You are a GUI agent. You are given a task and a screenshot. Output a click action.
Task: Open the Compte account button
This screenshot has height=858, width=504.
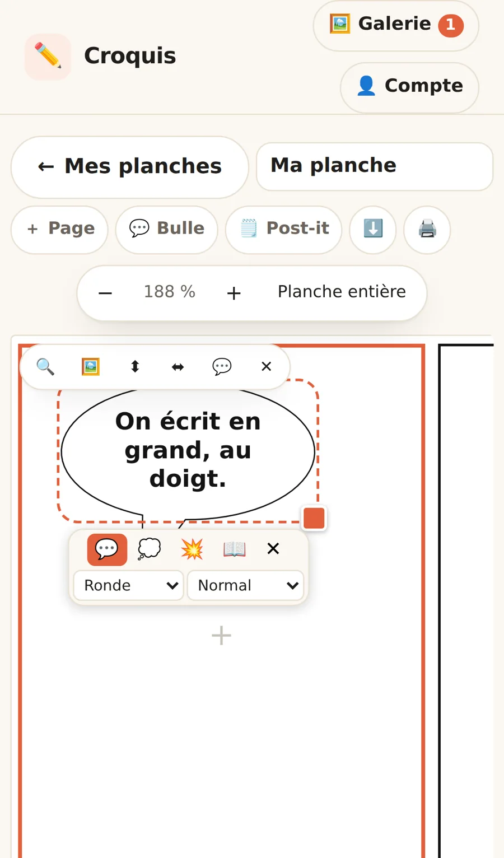click(409, 87)
